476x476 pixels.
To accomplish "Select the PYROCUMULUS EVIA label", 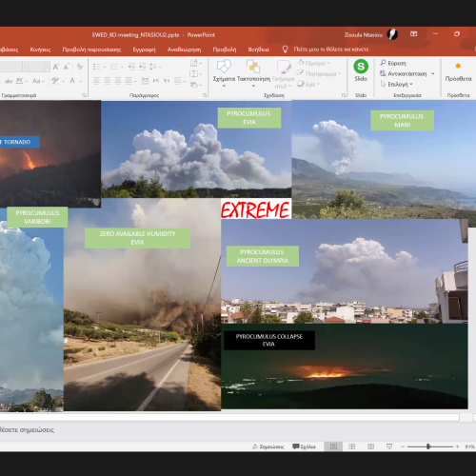I will point(249,118).
